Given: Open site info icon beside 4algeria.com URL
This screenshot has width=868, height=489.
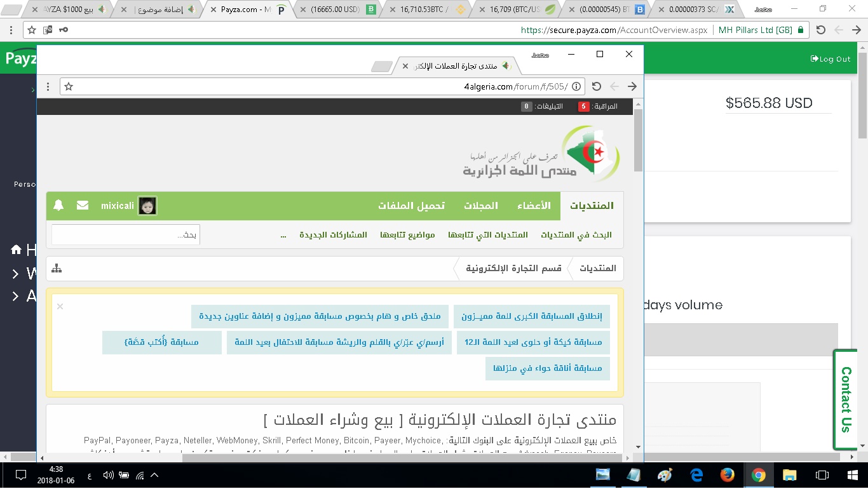Looking at the screenshot, I should click(576, 86).
